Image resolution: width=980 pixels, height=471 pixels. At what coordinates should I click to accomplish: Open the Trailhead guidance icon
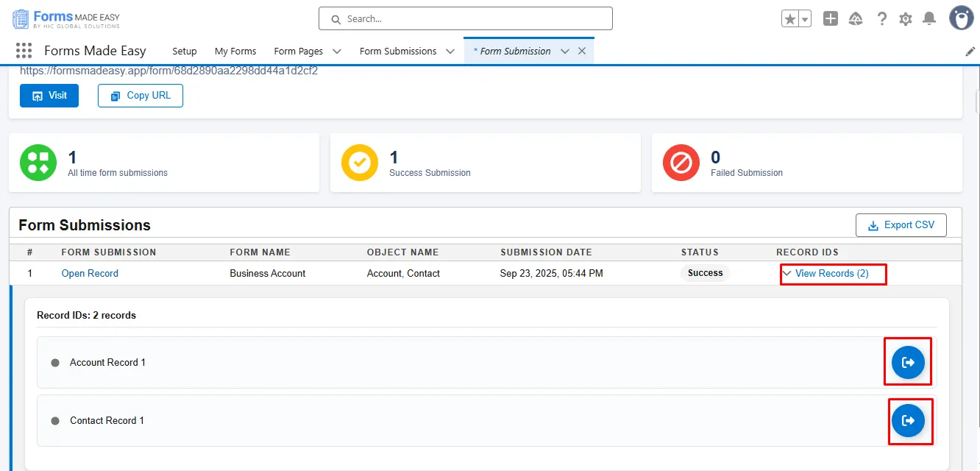click(x=856, y=19)
